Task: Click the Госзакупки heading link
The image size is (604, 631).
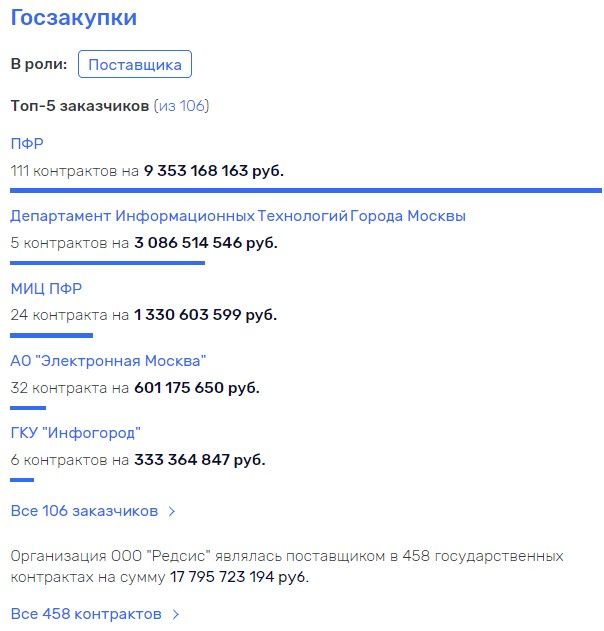Action: pos(74,18)
